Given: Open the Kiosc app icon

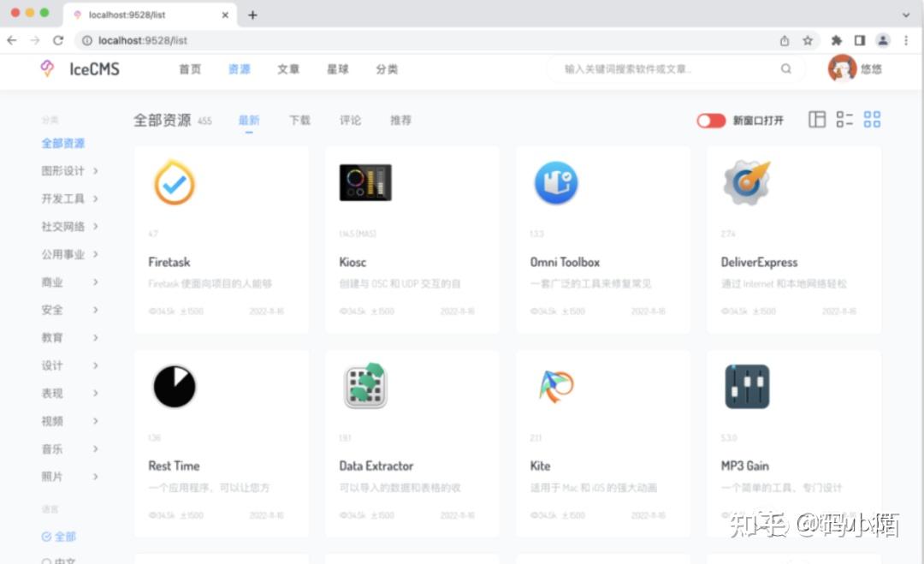Looking at the screenshot, I should (365, 182).
